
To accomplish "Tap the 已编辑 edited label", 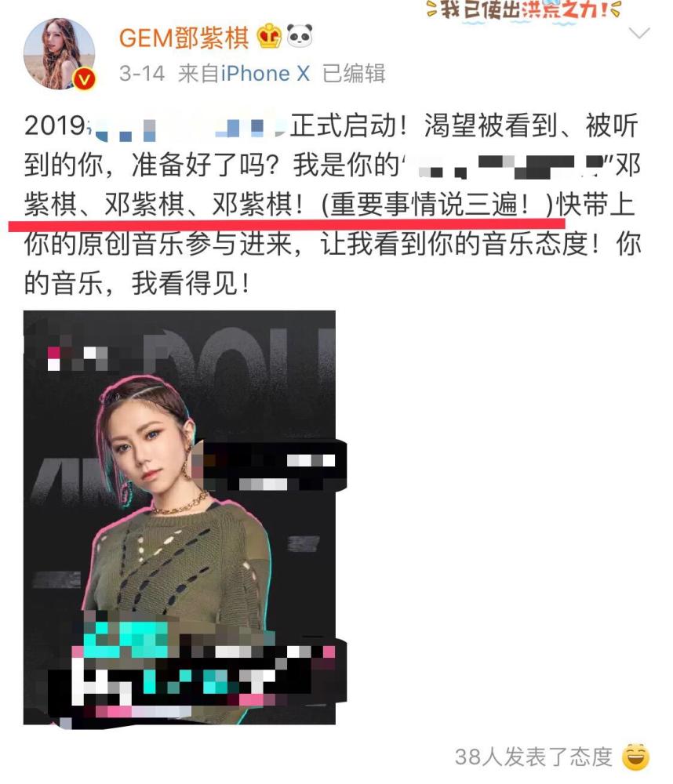I will pos(354,74).
